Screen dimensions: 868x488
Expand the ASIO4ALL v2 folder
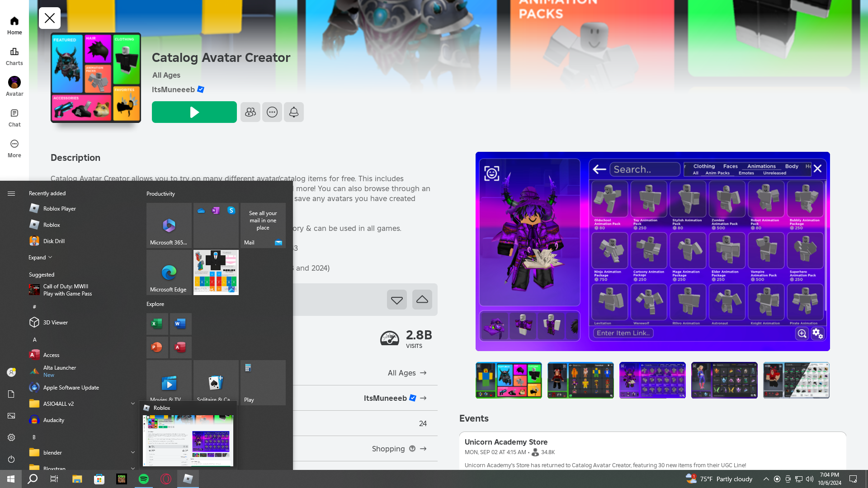click(132, 404)
